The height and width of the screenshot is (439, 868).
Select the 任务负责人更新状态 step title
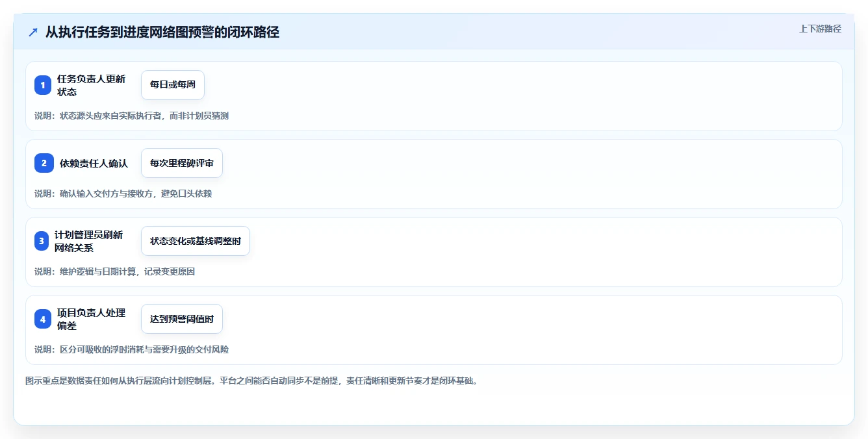tap(92, 85)
